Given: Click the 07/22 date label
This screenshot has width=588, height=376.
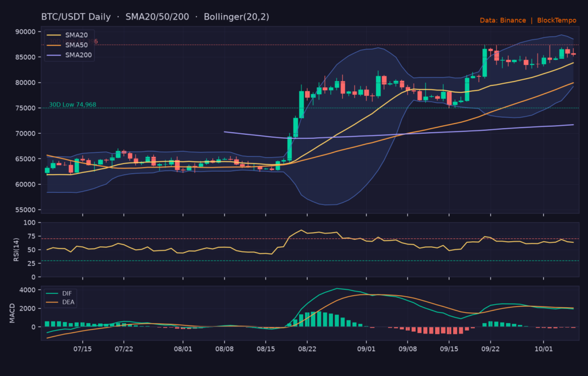Looking at the screenshot, I should tap(124, 349).
